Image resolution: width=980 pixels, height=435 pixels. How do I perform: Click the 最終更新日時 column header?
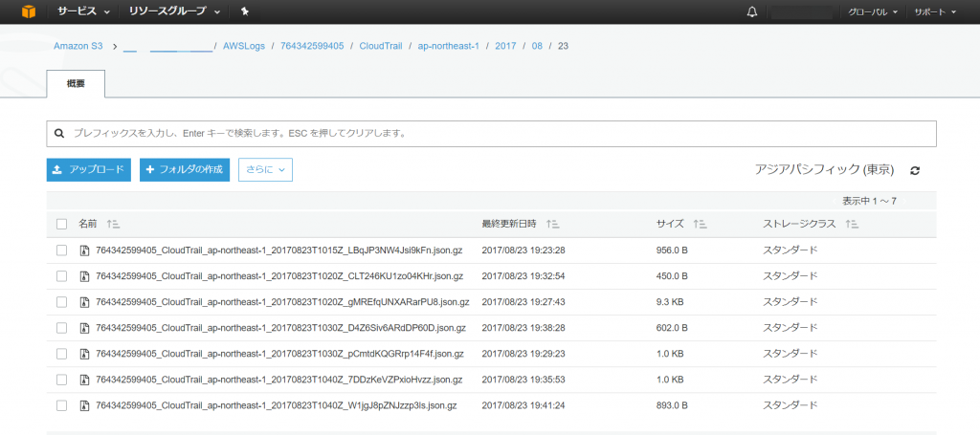click(x=509, y=224)
